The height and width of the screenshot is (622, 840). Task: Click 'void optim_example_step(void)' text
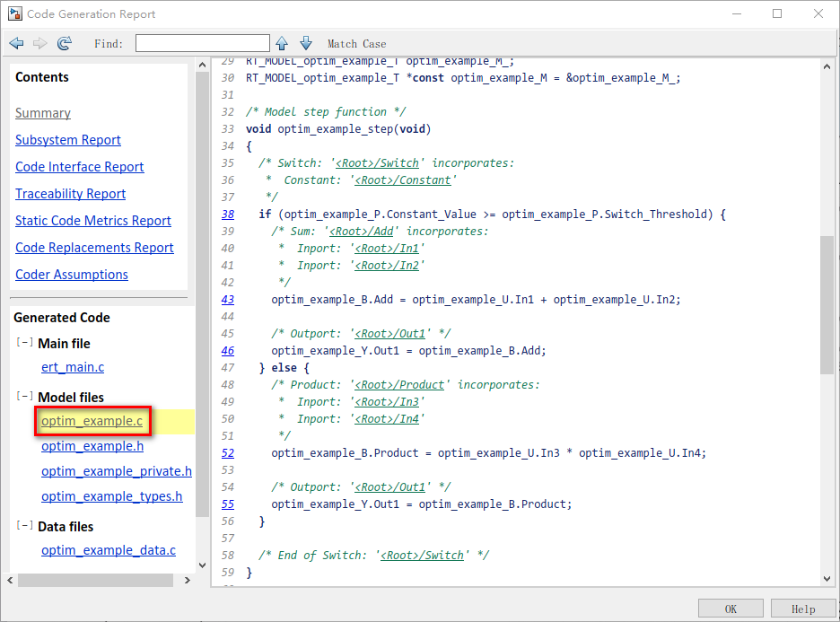pyautogui.click(x=338, y=129)
